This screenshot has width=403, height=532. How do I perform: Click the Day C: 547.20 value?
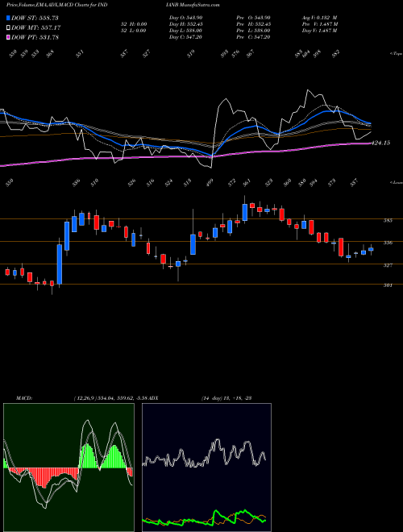coord(185,37)
